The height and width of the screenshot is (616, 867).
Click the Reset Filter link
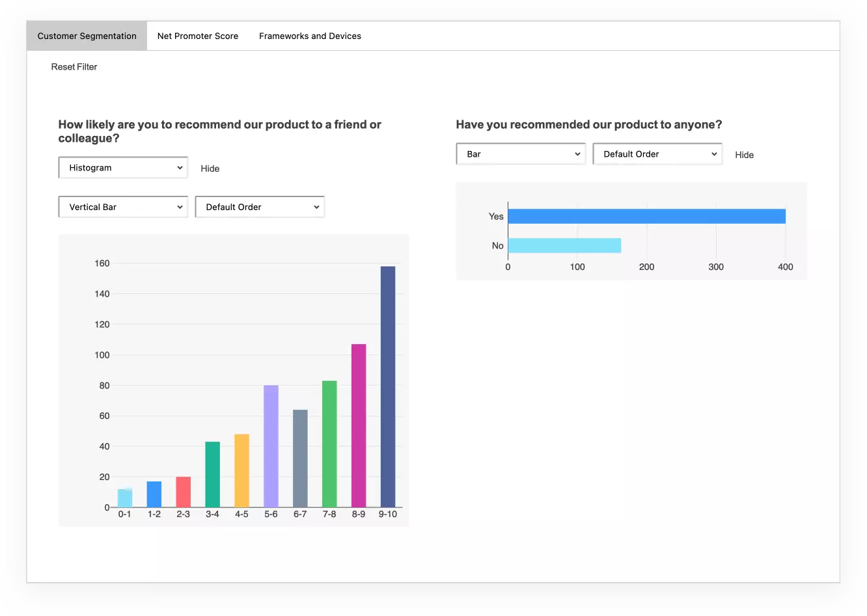point(74,66)
